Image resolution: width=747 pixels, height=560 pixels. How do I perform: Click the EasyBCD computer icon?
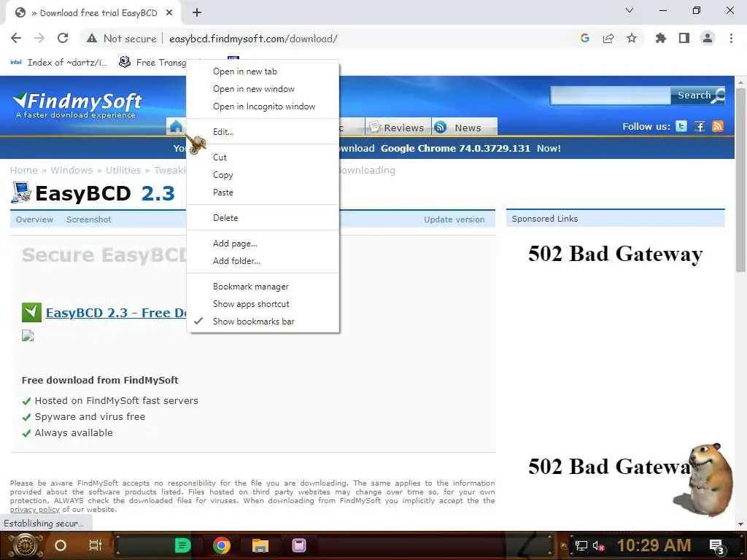[x=21, y=192]
